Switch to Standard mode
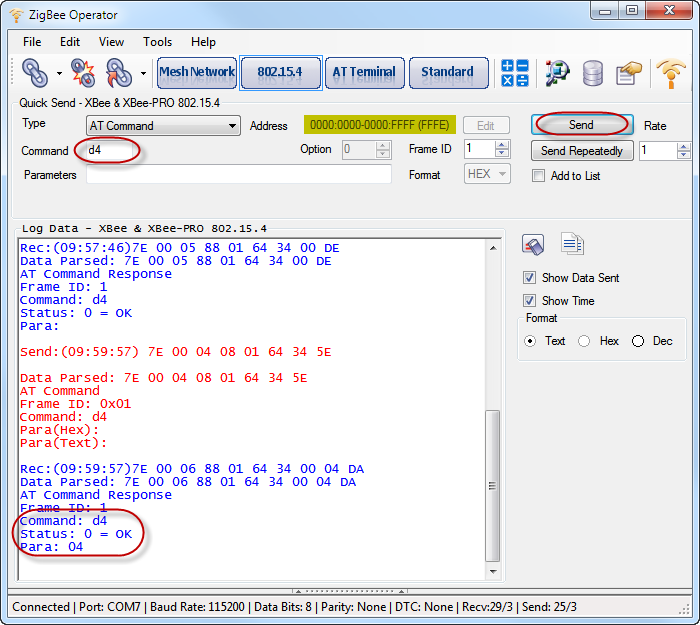700x625 pixels. coord(448,72)
